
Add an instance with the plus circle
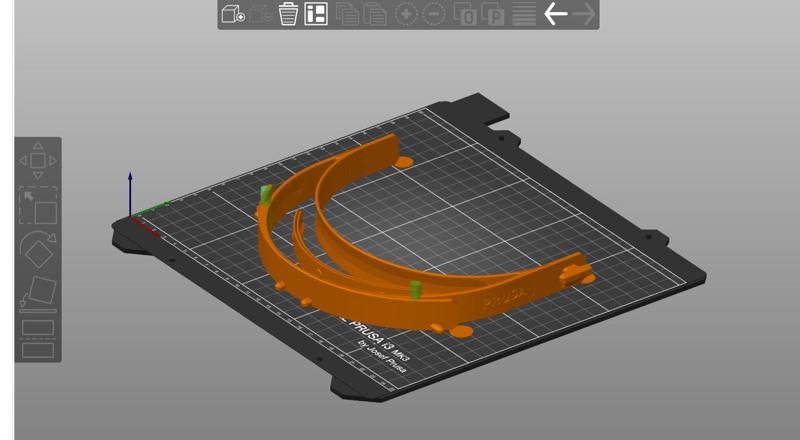pyautogui.click(x=406, y=14)
